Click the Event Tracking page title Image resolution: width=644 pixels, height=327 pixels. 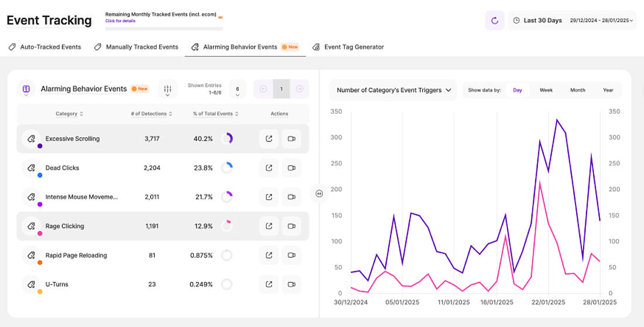point(49,20)
